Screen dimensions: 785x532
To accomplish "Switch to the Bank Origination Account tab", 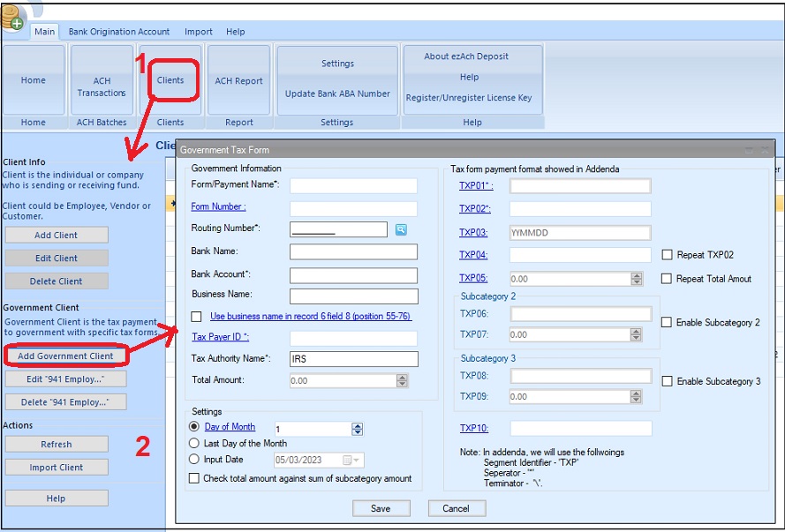I will coord(119,32).
